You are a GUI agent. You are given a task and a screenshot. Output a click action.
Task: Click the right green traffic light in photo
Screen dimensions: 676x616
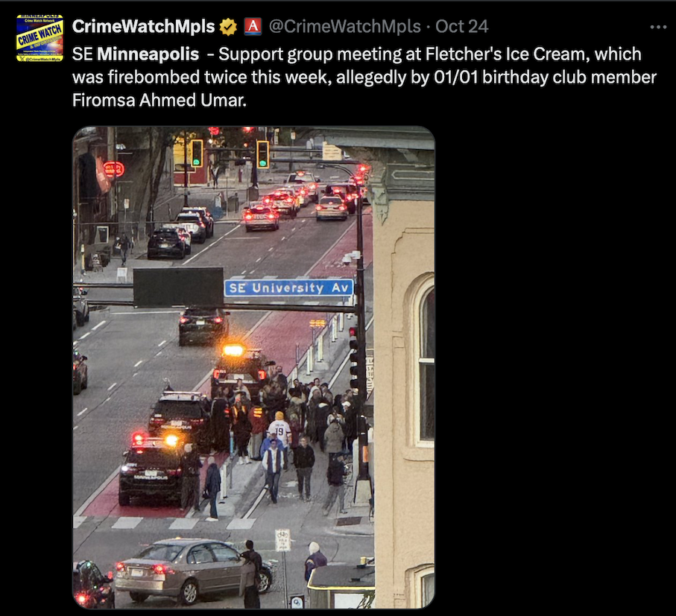click(262, 154)
